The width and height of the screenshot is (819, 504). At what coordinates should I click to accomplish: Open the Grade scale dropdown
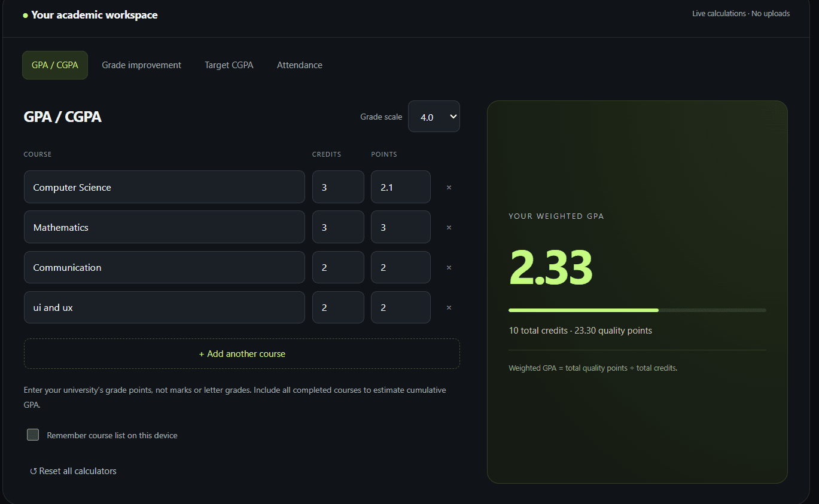tap(434, 117)
